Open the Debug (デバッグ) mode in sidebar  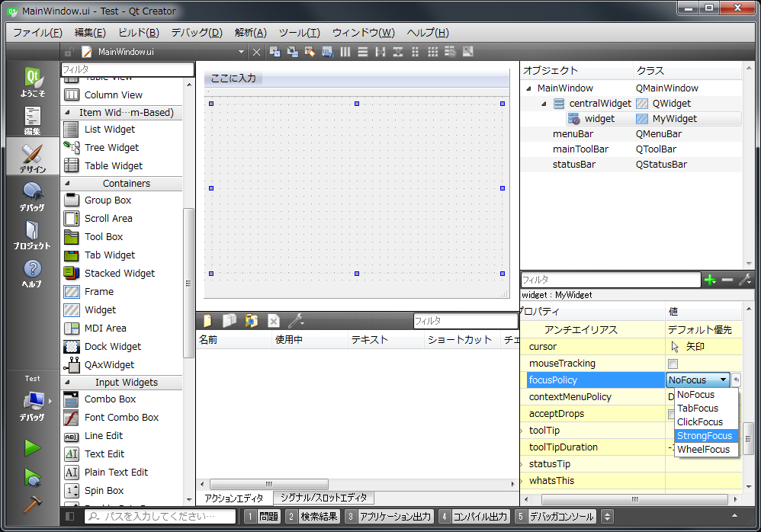click(x=33, y=197)
